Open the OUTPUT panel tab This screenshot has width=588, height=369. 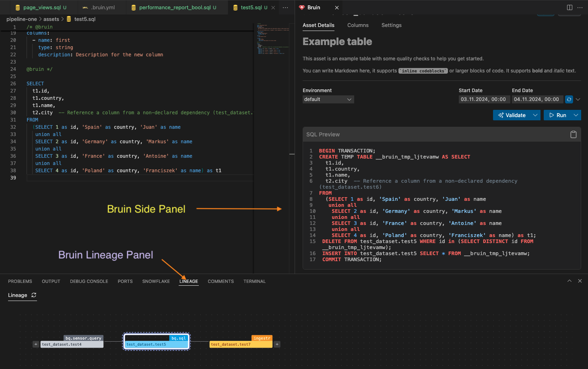coord(51,281)
